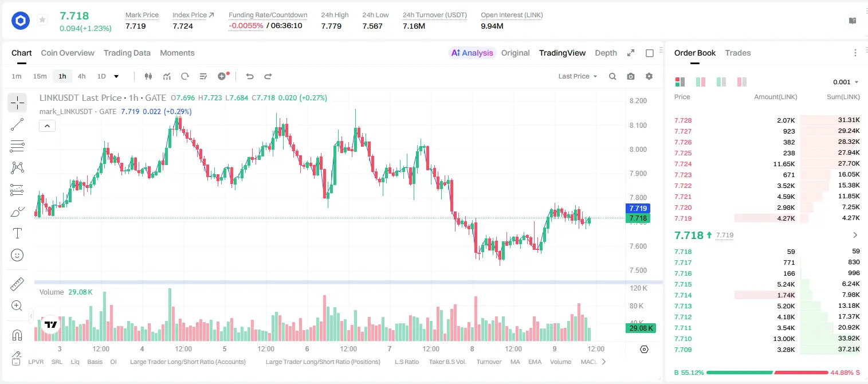Take a chart snapshot with camera icon
Viewport: 868px width, 384px height.
(x=631, y=76)
